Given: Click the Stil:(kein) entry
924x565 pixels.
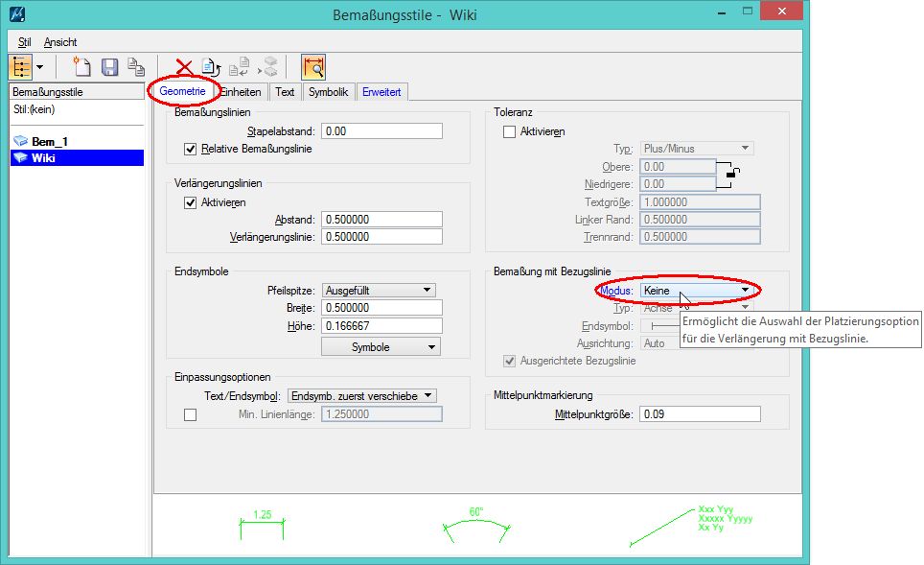Looking at the screenshot, I should click(35, 109).
